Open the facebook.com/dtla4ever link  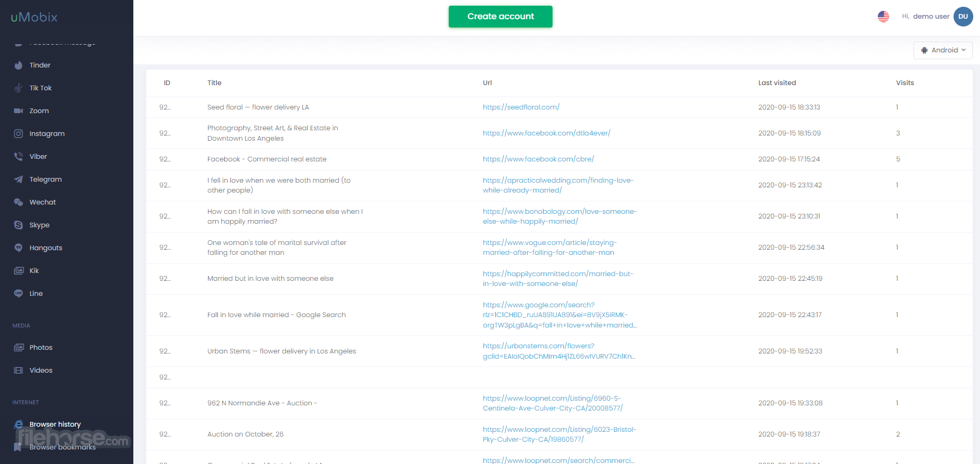(x=546, y=133)
